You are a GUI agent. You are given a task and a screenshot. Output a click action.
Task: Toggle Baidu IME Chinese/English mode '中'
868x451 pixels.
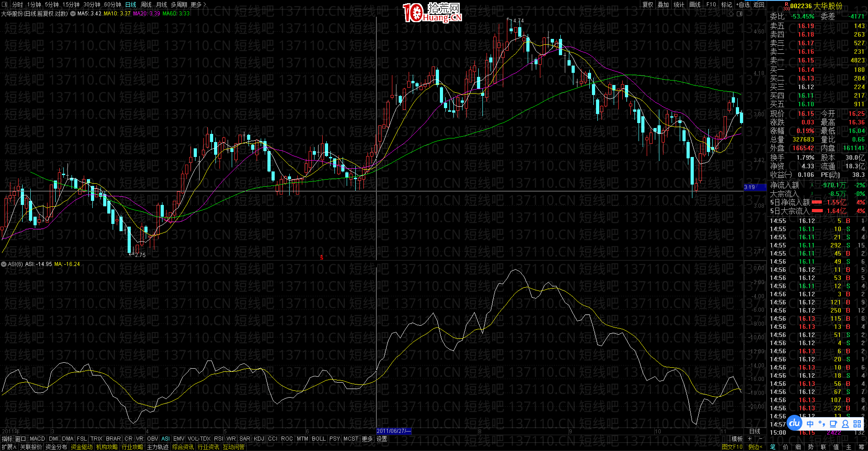click(810, 424)
